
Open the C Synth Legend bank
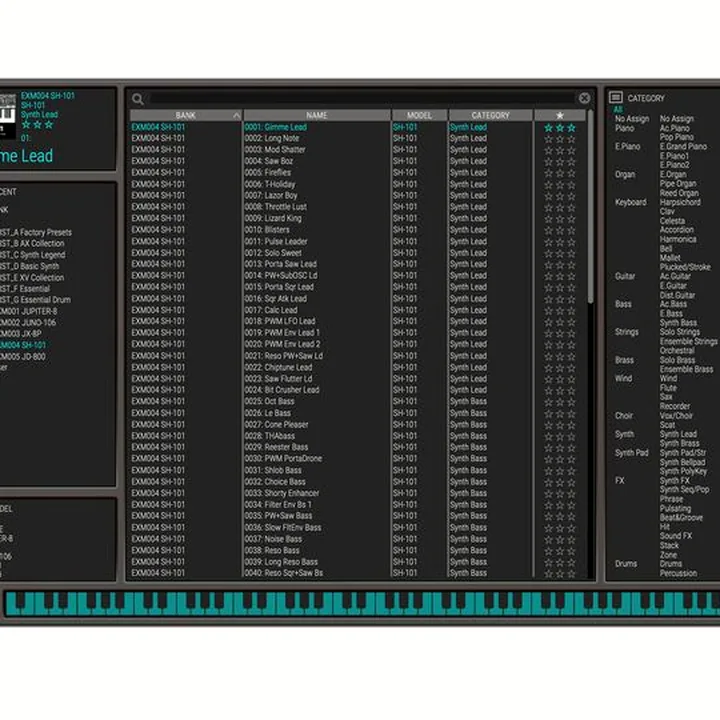click(33, 255)
